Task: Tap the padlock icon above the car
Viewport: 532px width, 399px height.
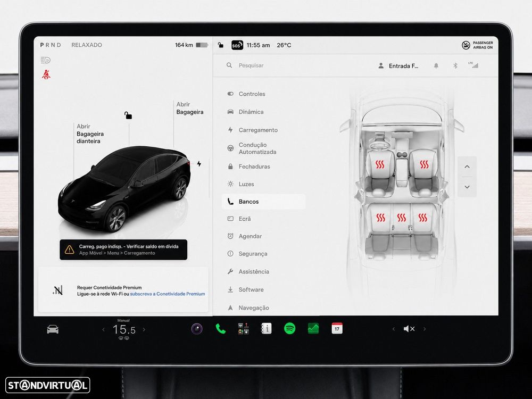Action: pos(128,115)
